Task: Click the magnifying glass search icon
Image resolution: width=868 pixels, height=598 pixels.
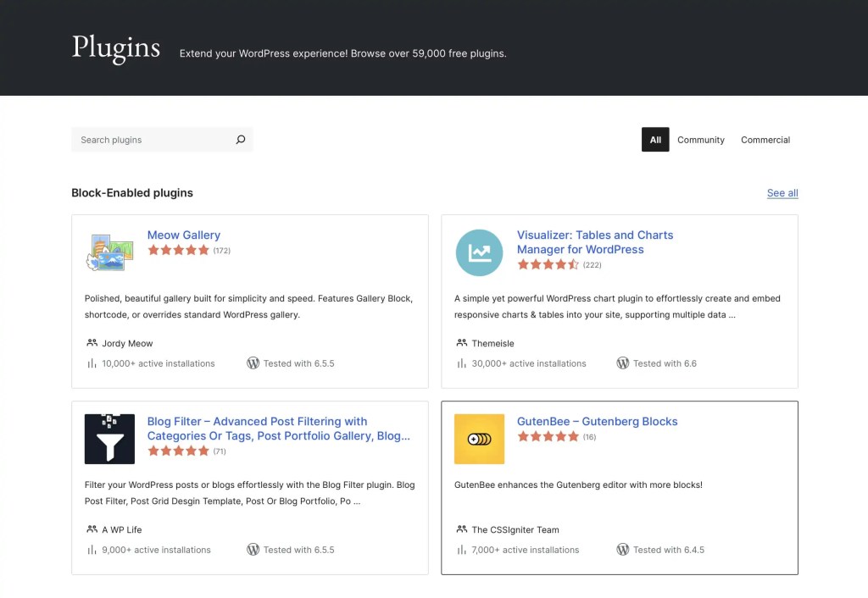Action: click(x=240, y=140)
